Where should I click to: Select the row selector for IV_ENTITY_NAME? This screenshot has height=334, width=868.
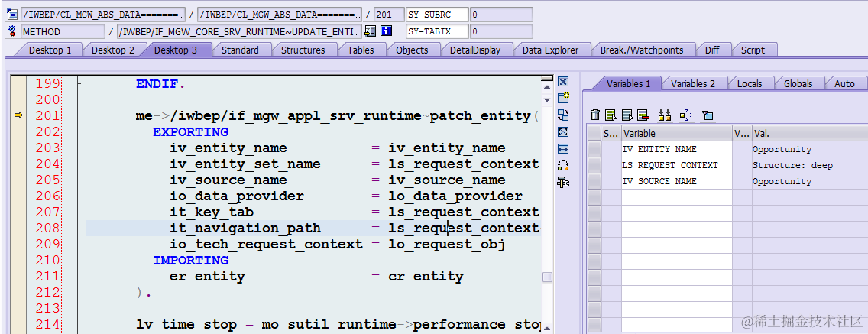click(x=594, y=149)
